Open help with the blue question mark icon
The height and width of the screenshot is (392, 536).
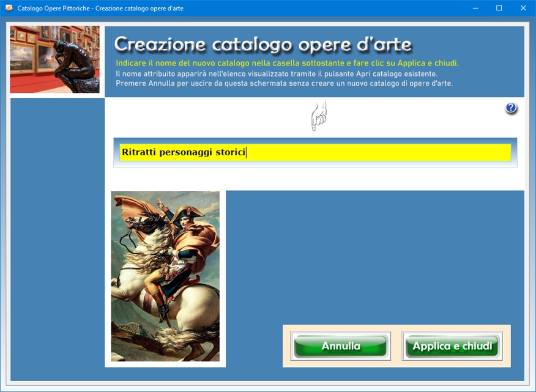511,108
